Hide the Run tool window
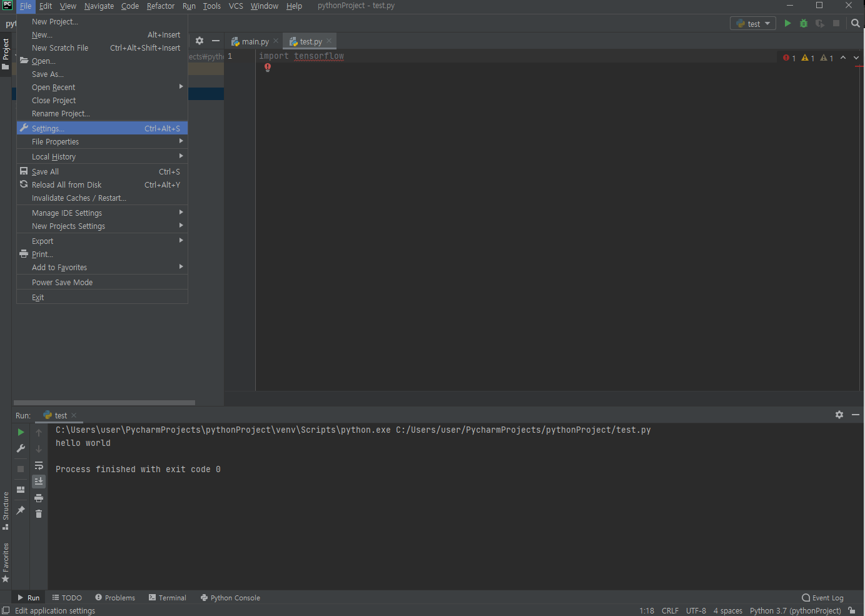865x616 pixels. (x=856, y=415)
